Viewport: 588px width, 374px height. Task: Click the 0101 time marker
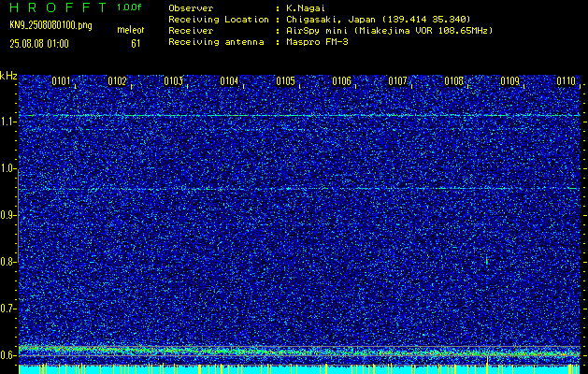coord(61,81)
